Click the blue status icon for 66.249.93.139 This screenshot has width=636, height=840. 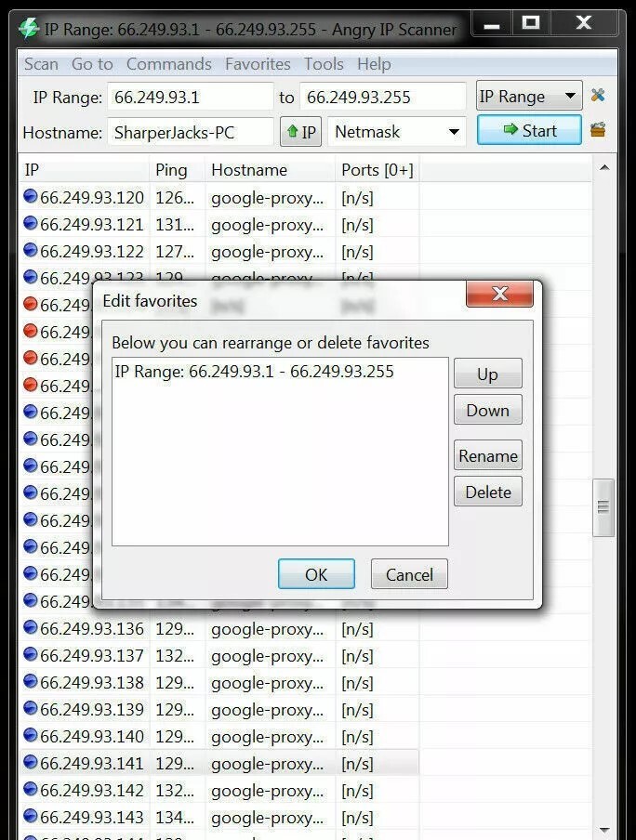(x=31, y=708)
